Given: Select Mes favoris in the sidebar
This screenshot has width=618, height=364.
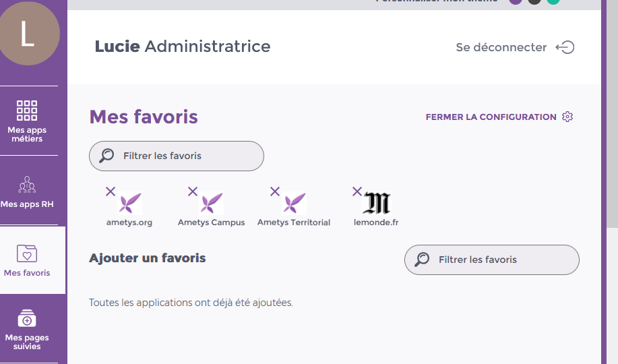Looking at the screenshot, I should click(27, 261).
